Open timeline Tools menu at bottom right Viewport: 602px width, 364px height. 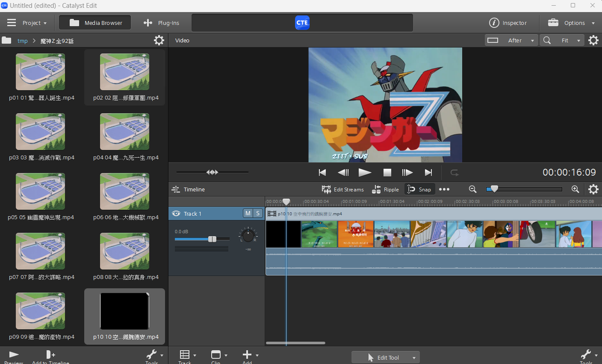(588, 356)
